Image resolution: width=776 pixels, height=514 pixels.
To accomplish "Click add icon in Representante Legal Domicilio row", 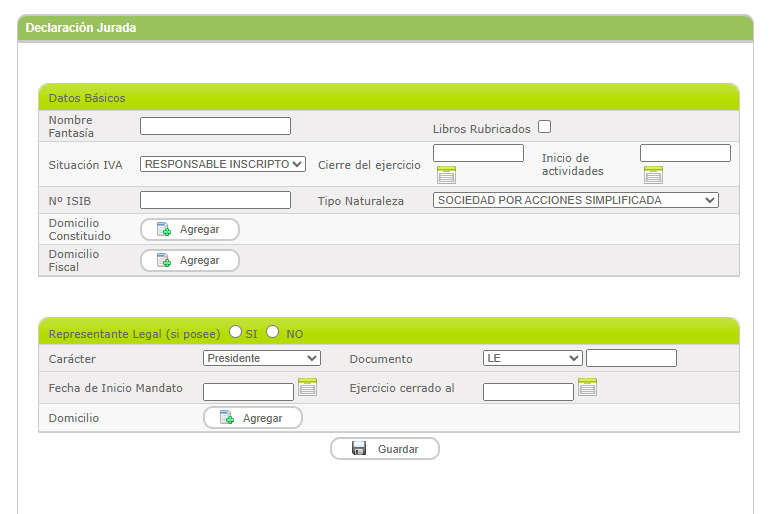I will tap(227, 418).
